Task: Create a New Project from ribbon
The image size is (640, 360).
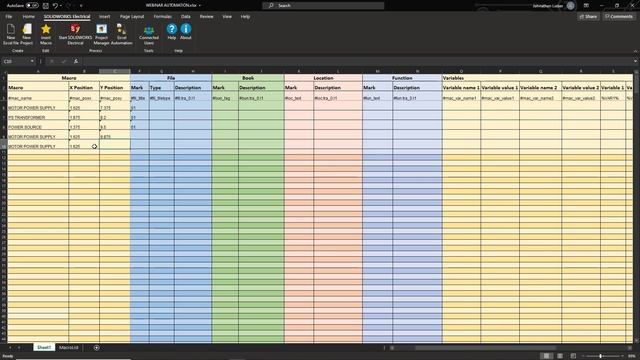Action: 27,34
